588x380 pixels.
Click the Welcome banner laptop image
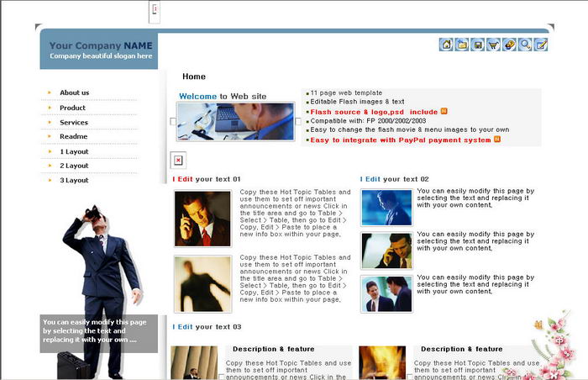235,122
